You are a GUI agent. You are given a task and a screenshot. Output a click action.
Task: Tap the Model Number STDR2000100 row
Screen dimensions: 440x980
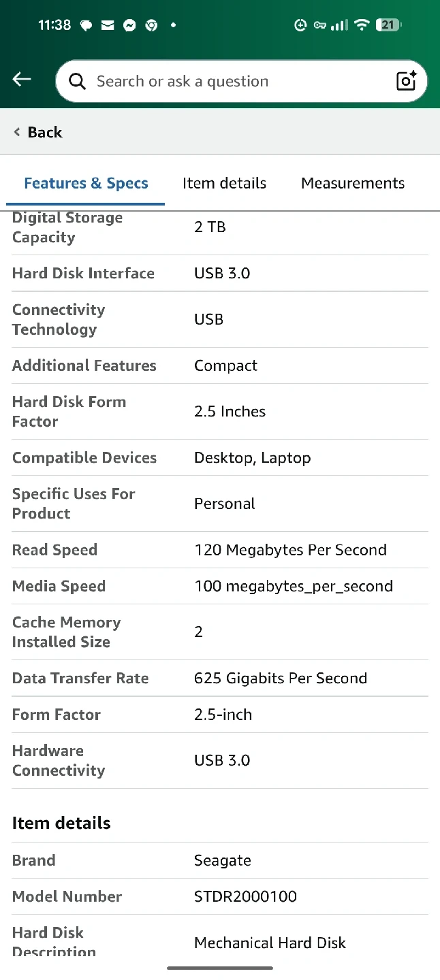coord(220,896)
